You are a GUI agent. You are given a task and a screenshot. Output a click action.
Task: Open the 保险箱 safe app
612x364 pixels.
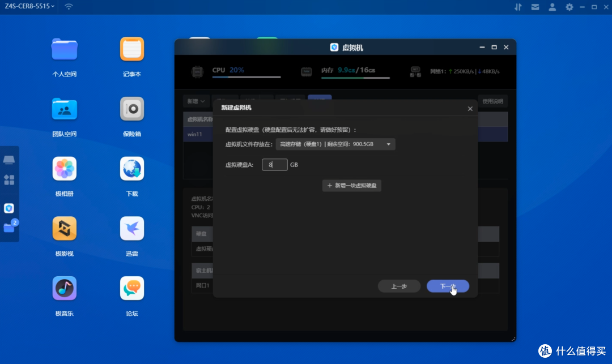click(x=132, y=109)
